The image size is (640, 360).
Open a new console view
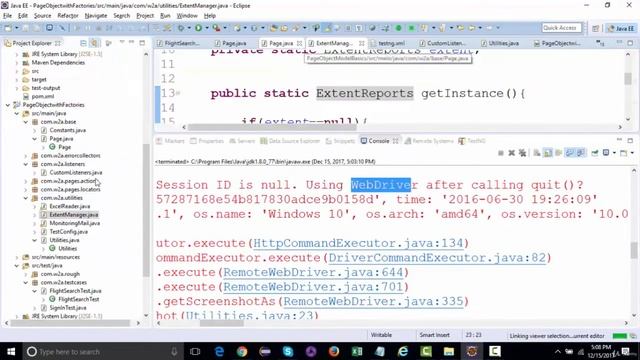click(623, 153)
